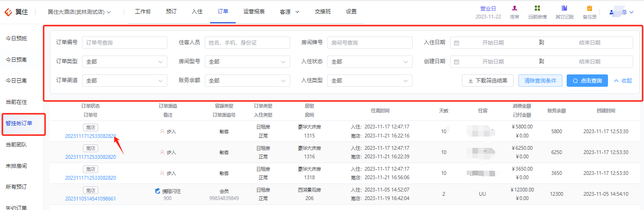Open the 远期房情 room forecast icon

click(537, 9)
